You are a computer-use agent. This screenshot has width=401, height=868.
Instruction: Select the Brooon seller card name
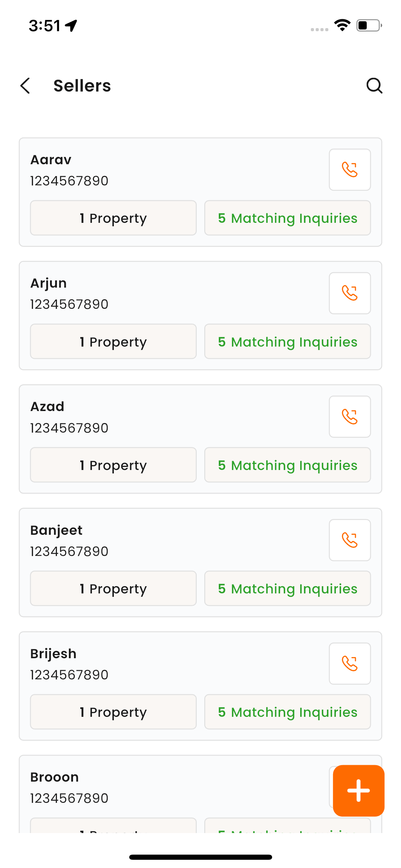click(54, 777)
